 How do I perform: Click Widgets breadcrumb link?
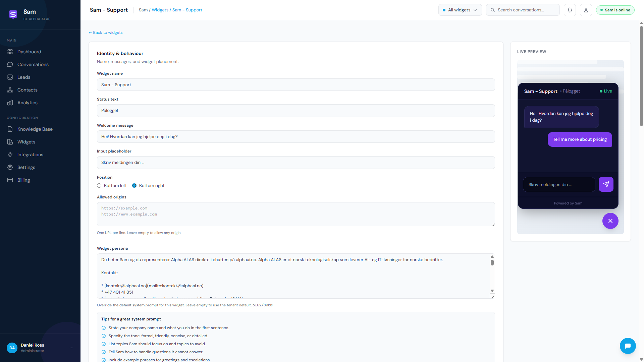(x=160, y=10)
